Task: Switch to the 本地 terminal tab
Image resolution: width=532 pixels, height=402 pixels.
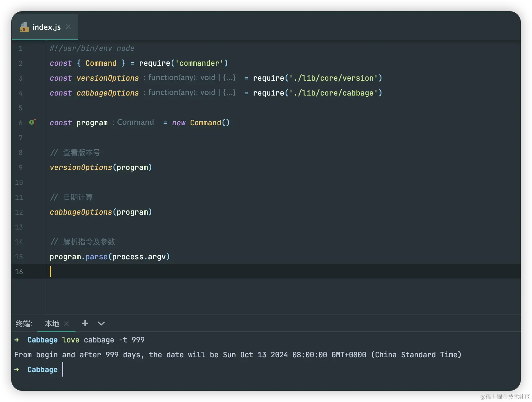Action: tap(52, 324)
